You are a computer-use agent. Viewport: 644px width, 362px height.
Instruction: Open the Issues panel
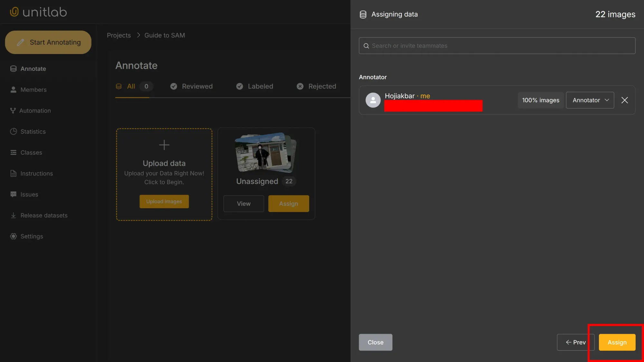tap(29, 194)
